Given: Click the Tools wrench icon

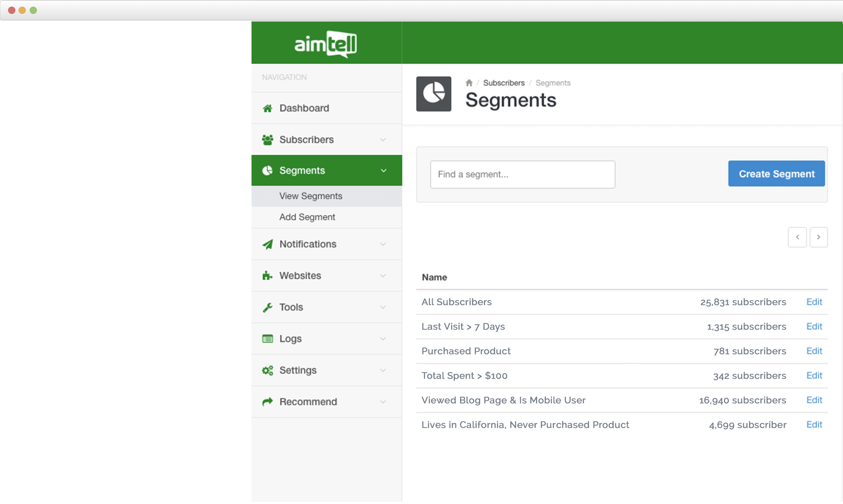Looking at the screenshot, I should pos(268,307).
